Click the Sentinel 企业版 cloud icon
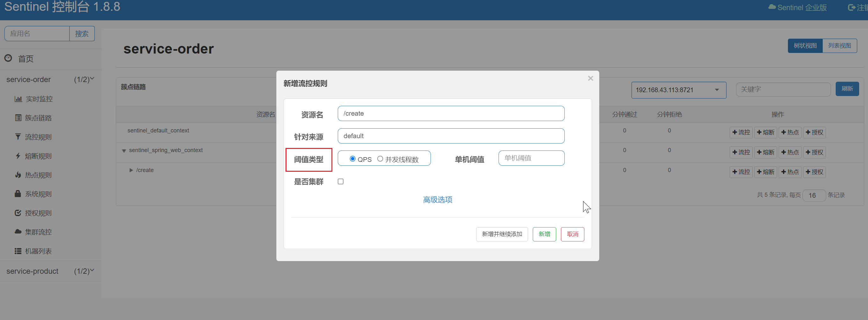868x320 pixels. [772, 7]
